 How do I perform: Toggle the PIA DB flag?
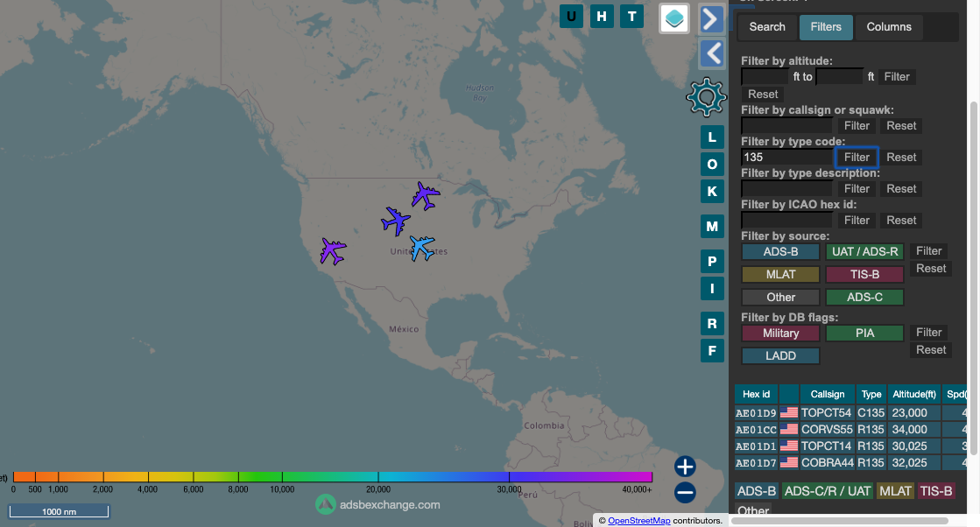(864, 333)
